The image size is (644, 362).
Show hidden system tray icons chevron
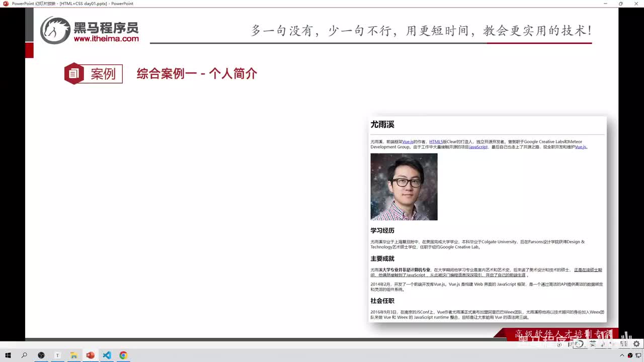(x=622, y=355)
